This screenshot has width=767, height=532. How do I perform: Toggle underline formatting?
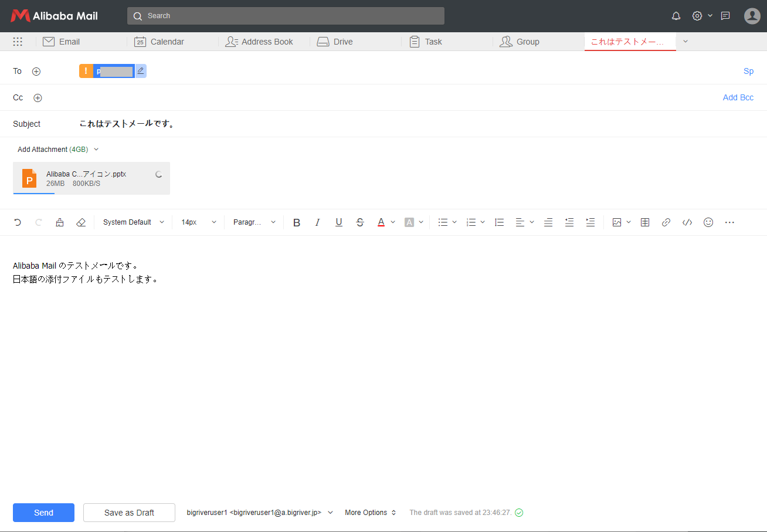[x=339, y=222]
